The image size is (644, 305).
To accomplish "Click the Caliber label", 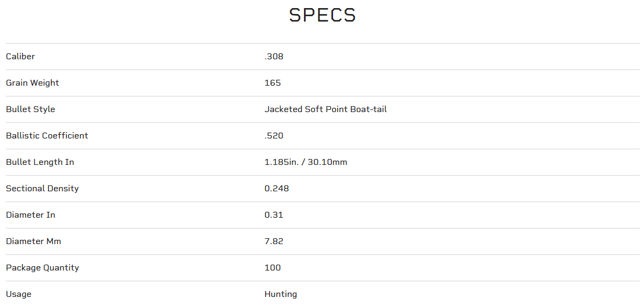I will 20,57.
